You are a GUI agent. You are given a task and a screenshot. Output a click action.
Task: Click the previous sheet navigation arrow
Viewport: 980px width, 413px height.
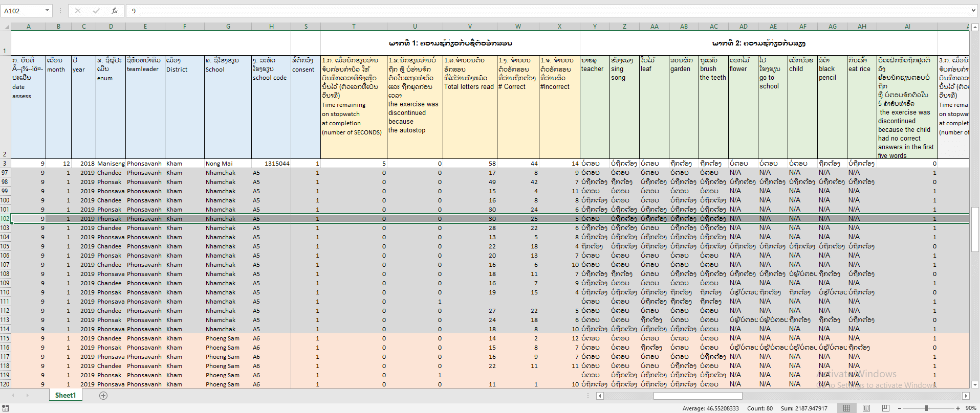13,395
